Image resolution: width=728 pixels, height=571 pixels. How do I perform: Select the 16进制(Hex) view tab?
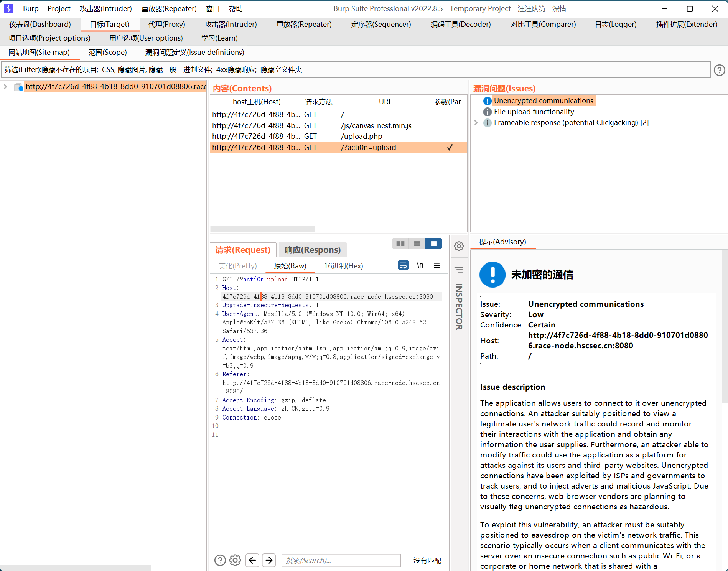343,266
